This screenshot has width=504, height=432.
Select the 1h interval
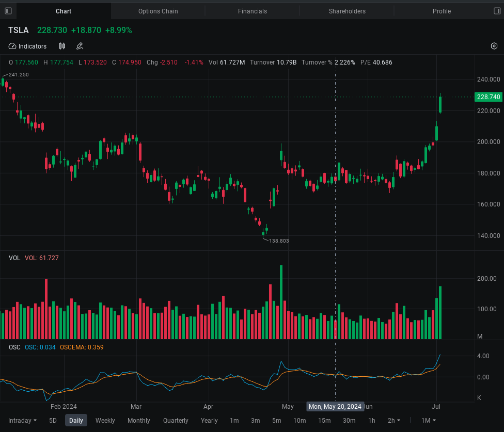click(372, 421)
